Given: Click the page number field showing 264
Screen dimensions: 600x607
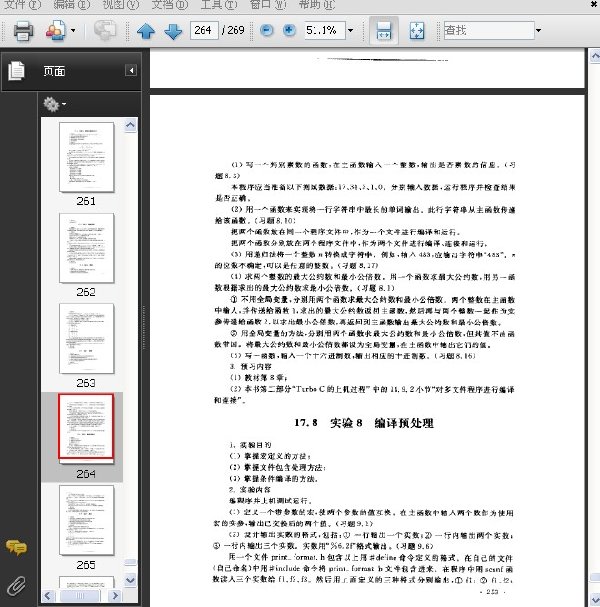Looking at the screenshot, I should (x=204, y=30).
